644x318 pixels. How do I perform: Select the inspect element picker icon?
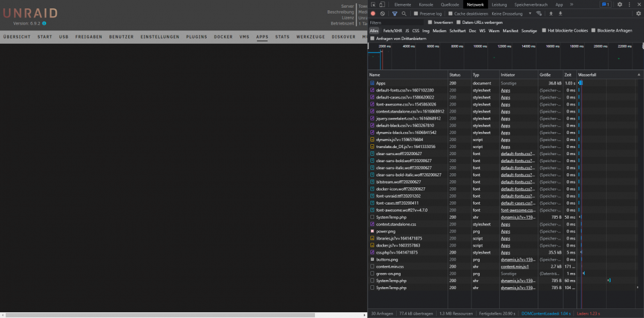[x=373, y=5]
